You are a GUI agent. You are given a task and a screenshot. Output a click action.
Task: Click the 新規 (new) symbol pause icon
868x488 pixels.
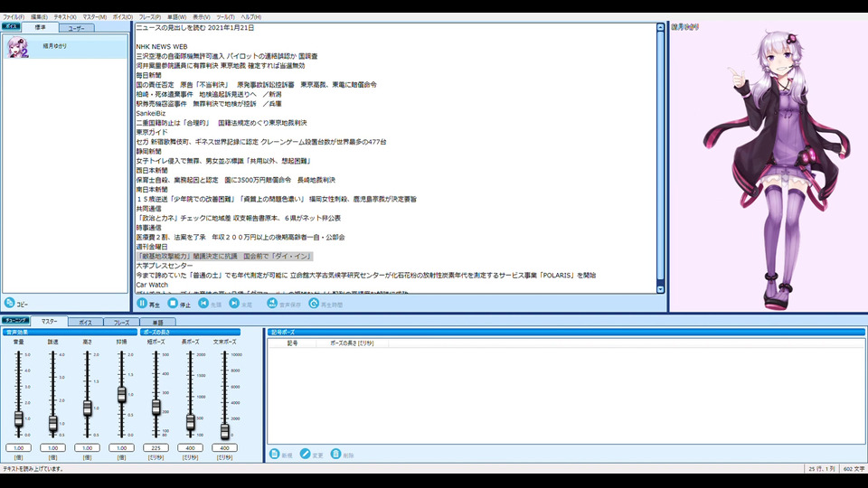pos(275,454)
